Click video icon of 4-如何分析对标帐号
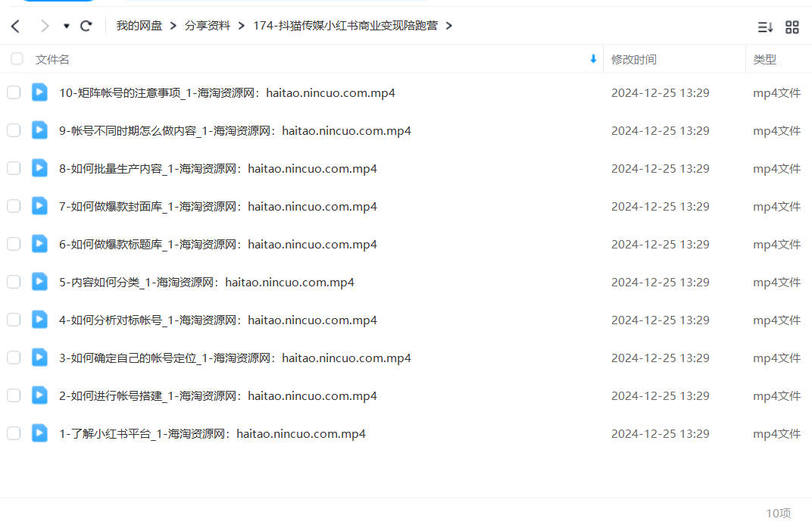812x528 pixels. 39,319
